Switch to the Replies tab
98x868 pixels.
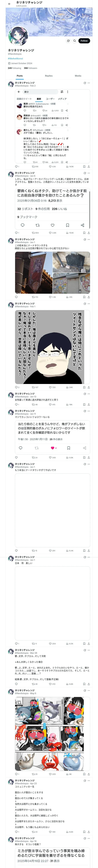pos(49,76)
